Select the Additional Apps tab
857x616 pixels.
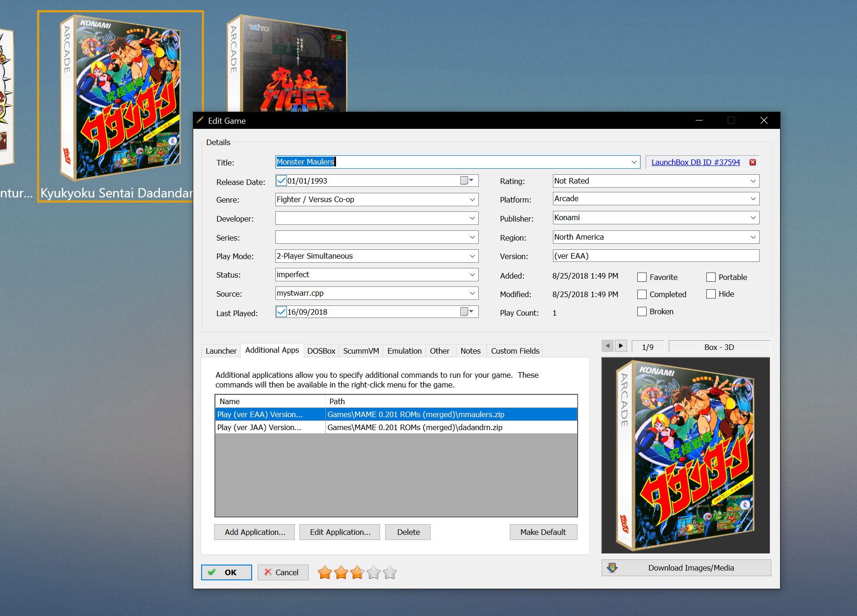click(x=272, y=350)
